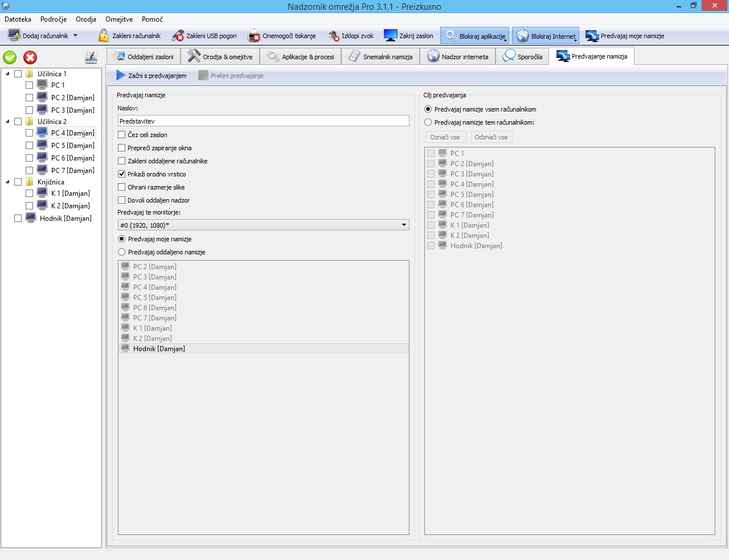Open the monitor selection dropdown
The image size is (729, 560).
(x=404, y=225)
